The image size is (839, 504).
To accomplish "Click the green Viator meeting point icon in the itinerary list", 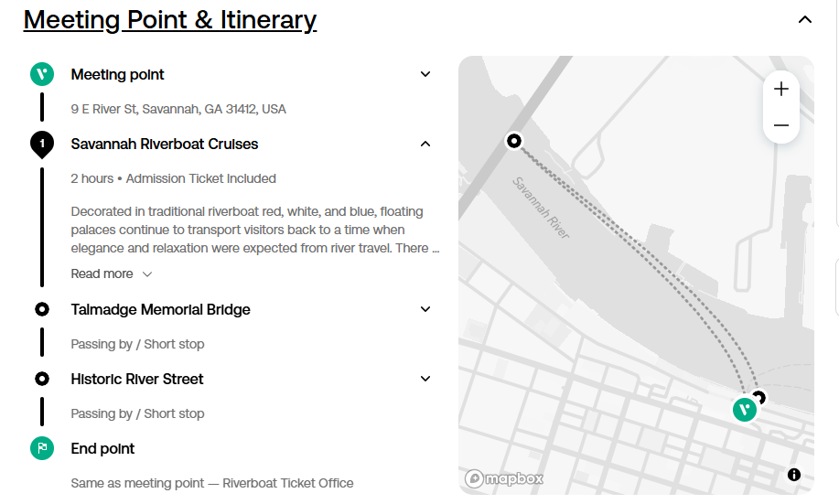I will (42, 74).
